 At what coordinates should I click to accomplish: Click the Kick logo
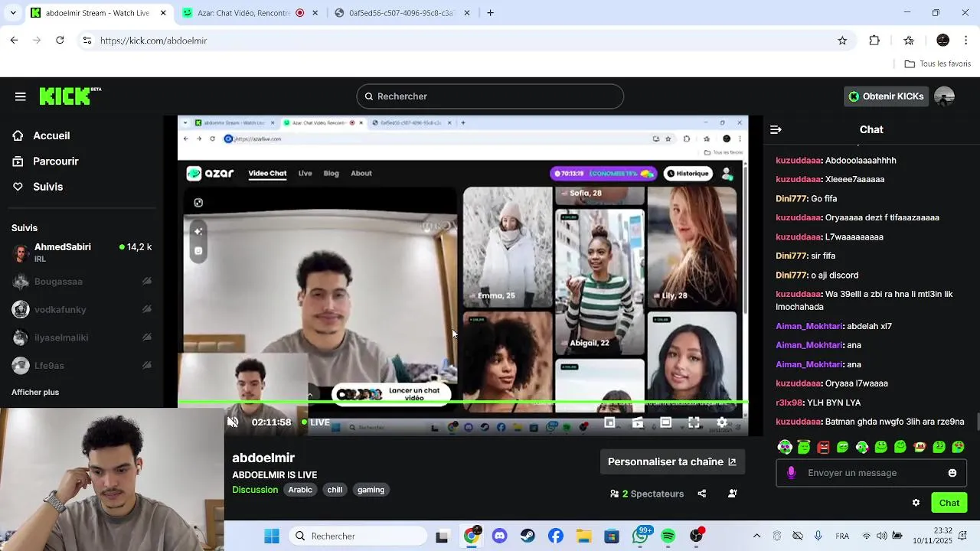click(x=70, y=96)
